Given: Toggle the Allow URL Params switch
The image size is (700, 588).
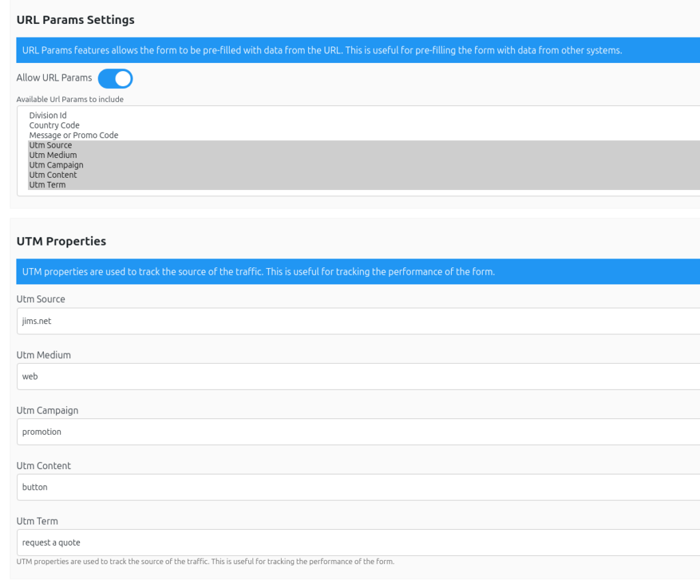Looking at the screenshot, I should [x=115, y=79].
